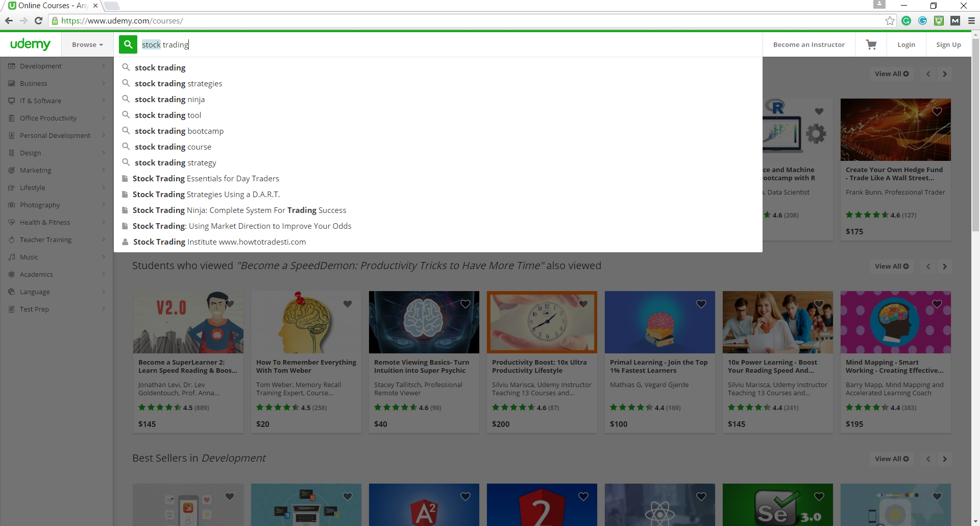Click the Health & Fitness heart icon
980x526 pixels.
pos(12,222)
